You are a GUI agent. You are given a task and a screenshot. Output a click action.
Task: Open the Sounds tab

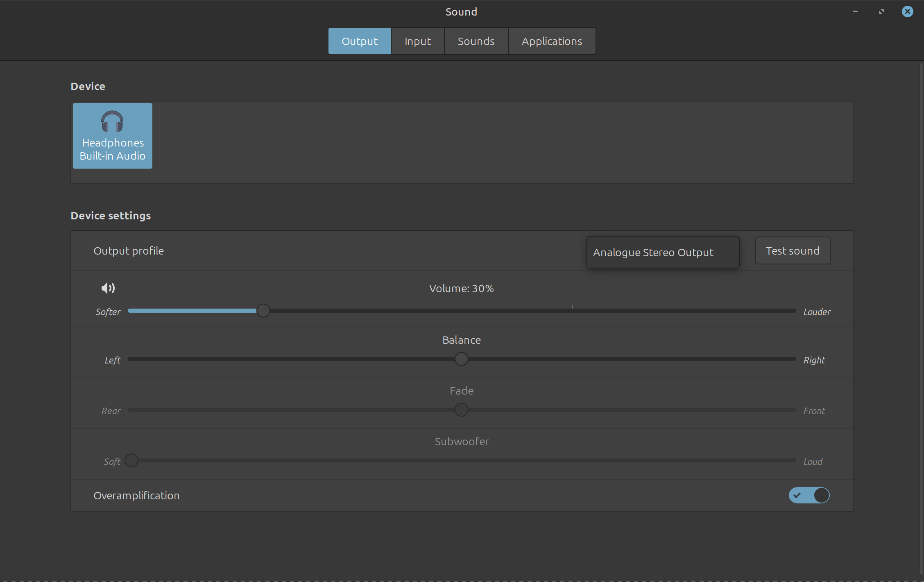point(476,41)
